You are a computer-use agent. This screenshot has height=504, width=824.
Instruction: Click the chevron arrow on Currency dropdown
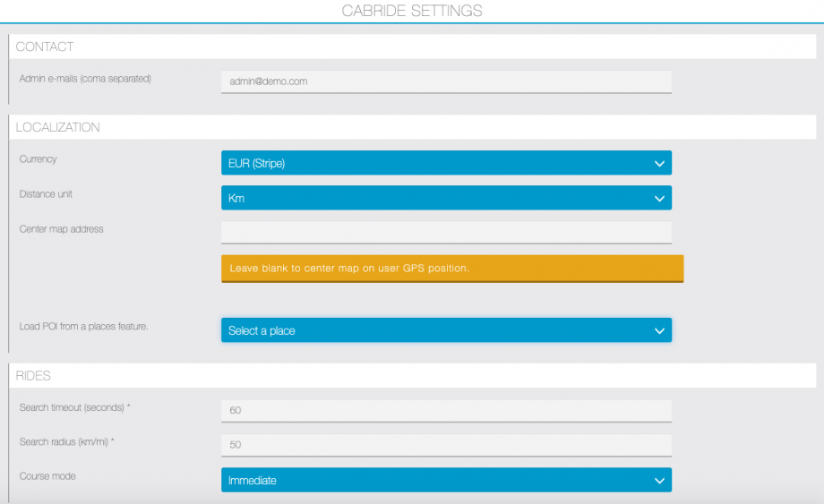659,163
